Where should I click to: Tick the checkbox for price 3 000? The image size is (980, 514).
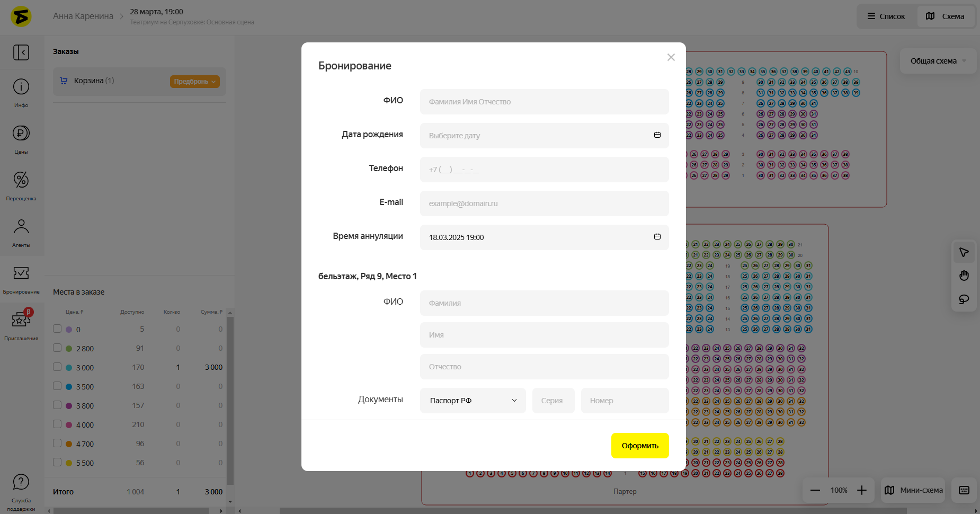point(57,367)
